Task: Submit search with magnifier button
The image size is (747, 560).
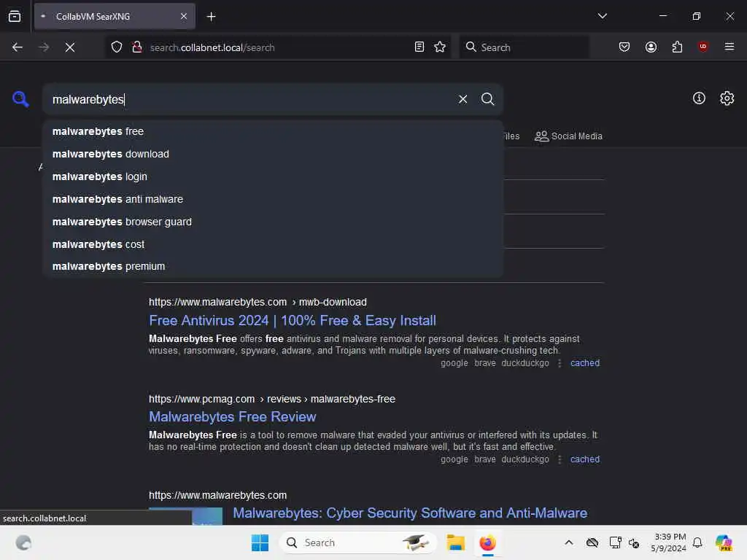Action: [x=487, y=99]
